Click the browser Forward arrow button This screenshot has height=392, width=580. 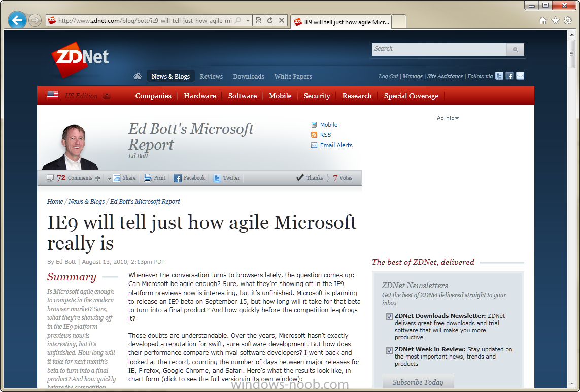(35, 20)
